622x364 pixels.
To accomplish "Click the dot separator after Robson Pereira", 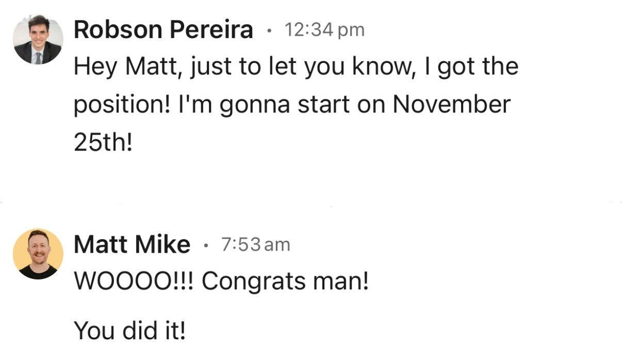I will coord(269,30).
